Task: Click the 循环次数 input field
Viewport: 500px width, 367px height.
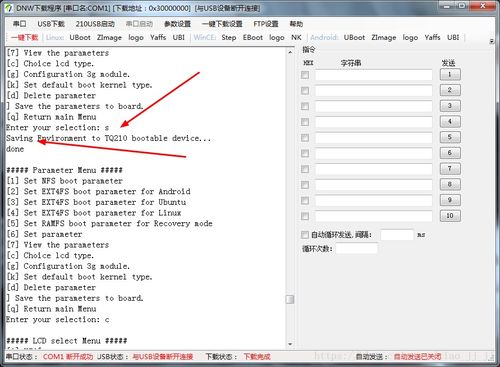Action: point(357,248)
